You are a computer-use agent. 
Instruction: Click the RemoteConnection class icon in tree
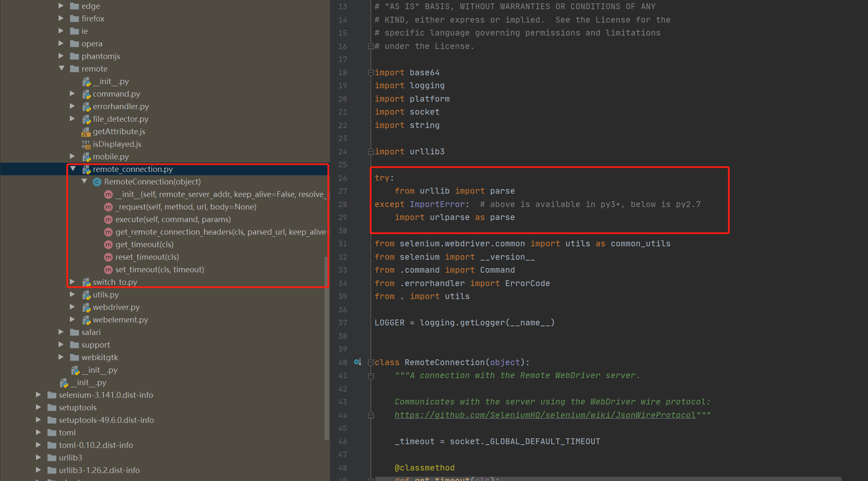pos(97,182)
